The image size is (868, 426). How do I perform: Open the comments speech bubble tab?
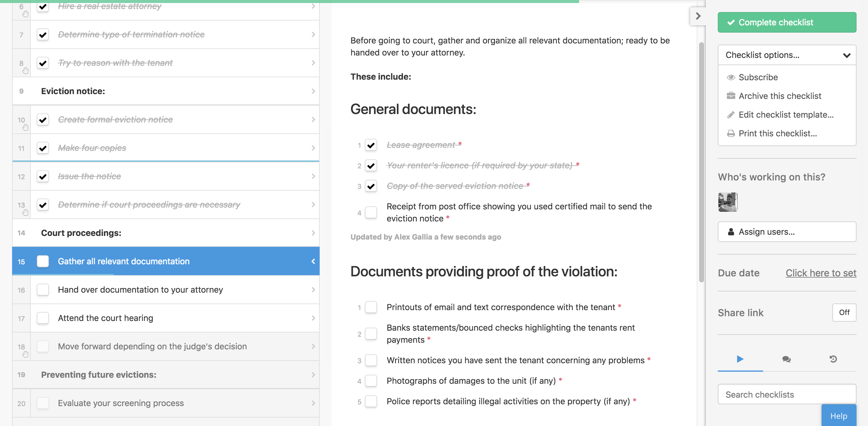pos(786,359)
